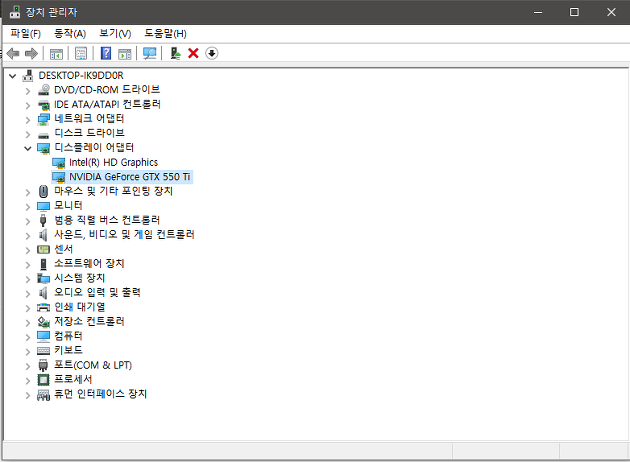
Task: Scan for hardware changes monitor icon
Action: [149, 53]
